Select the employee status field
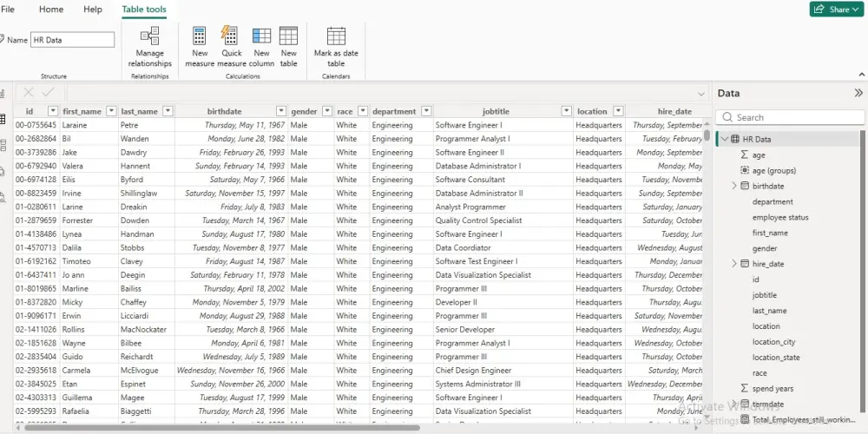The height and width of the screenshot is (434, 868). click(x=780, y=217)
